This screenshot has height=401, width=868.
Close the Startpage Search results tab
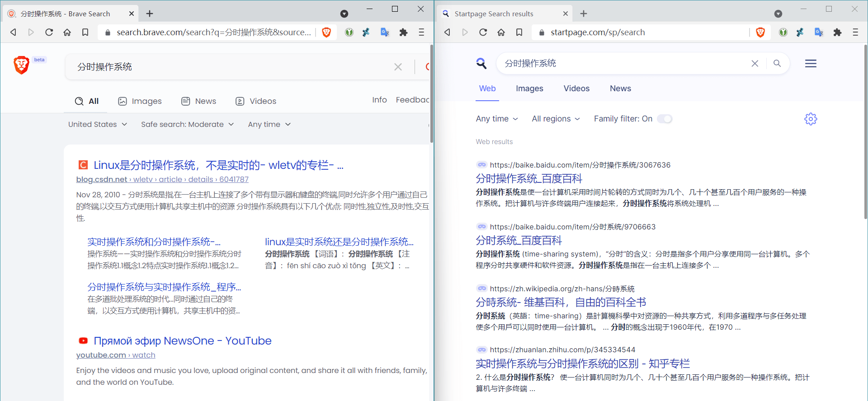(566, 14)
